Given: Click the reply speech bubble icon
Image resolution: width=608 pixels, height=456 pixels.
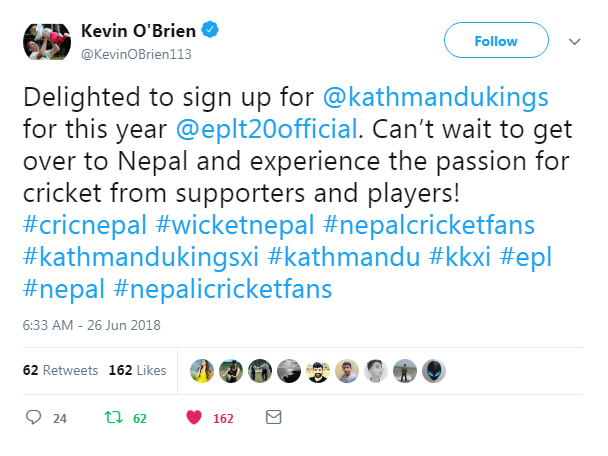Looking at the screenshot, I should pyautogui.click(x=32, y=417).
